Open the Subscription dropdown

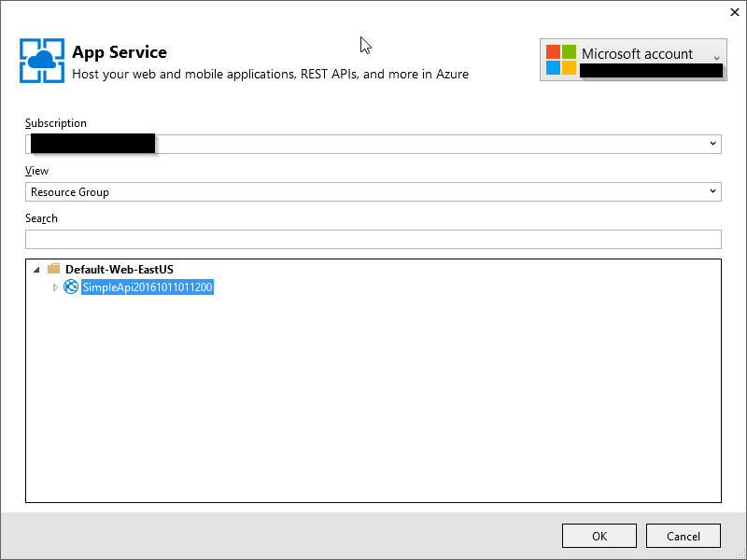[373, 144]
